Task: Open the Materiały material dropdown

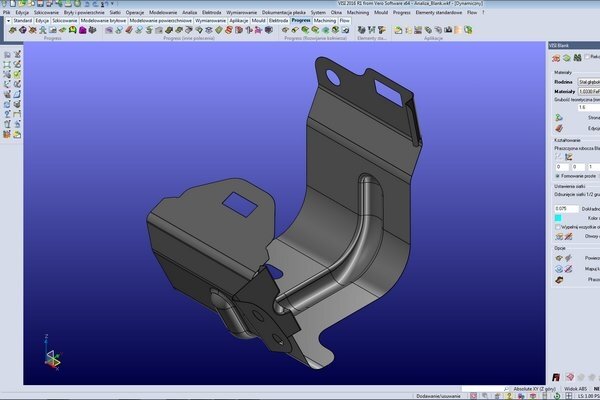Action: pos(589,91)
